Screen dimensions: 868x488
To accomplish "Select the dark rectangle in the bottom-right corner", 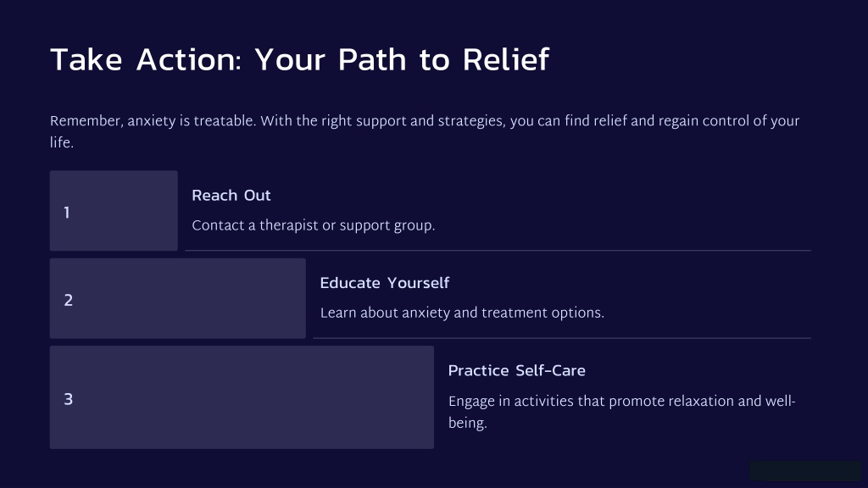I will tap(805, 471).
